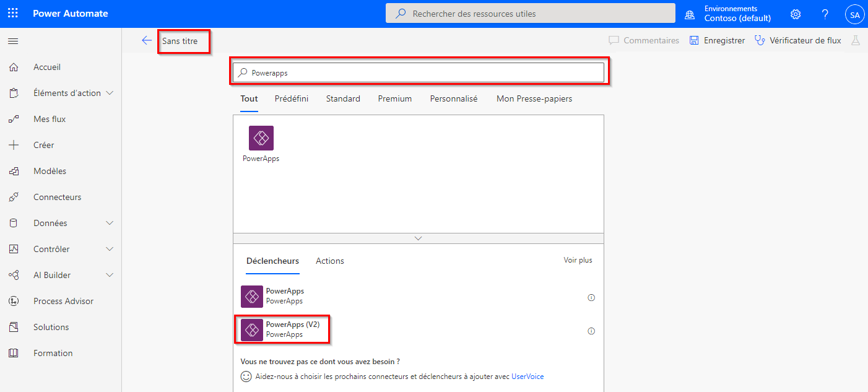This screenshot has width=868, height=392.
Task: Switch to the Personnalisé tab
Action: pyautogui.click(x=454, y=99)
